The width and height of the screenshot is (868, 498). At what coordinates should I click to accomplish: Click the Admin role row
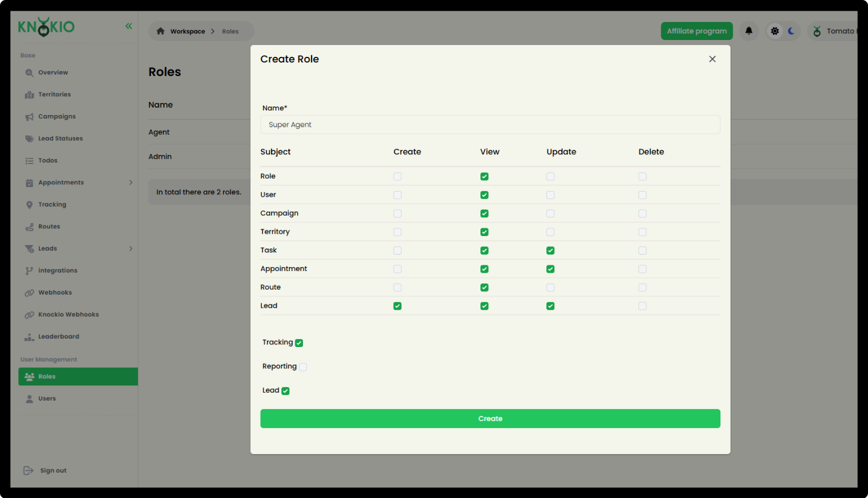point(199,157)
